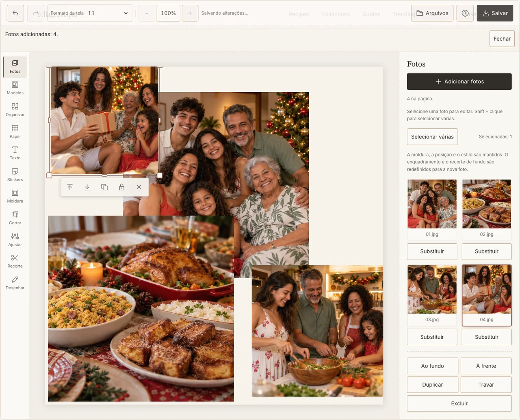Select the Texto tool
Screen dimensions: 520x420
click(15, 153)
